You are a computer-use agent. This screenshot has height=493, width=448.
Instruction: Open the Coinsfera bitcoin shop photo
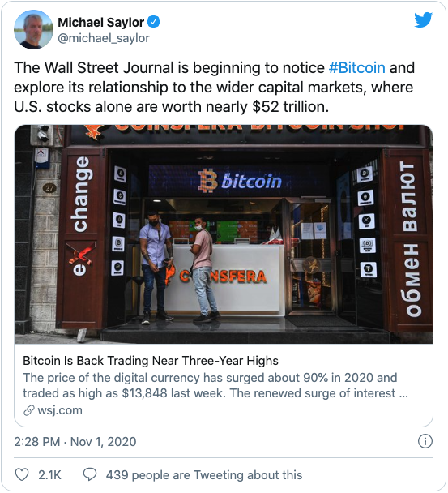[x=224, y=234]
